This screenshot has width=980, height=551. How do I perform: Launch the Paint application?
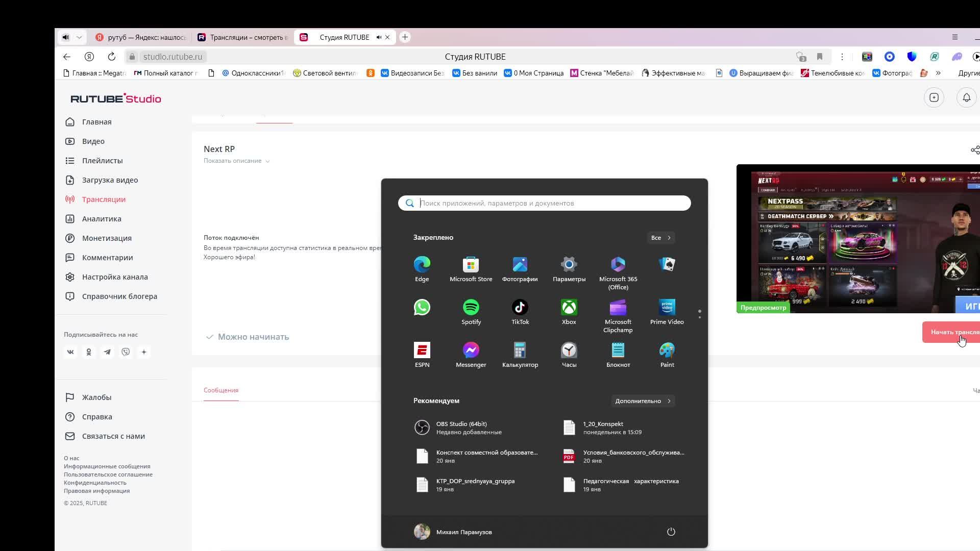(667, 350)
